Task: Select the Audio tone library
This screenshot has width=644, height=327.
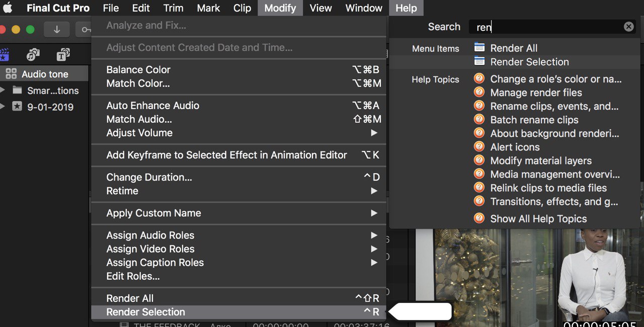Action: (x=44, y=74)
